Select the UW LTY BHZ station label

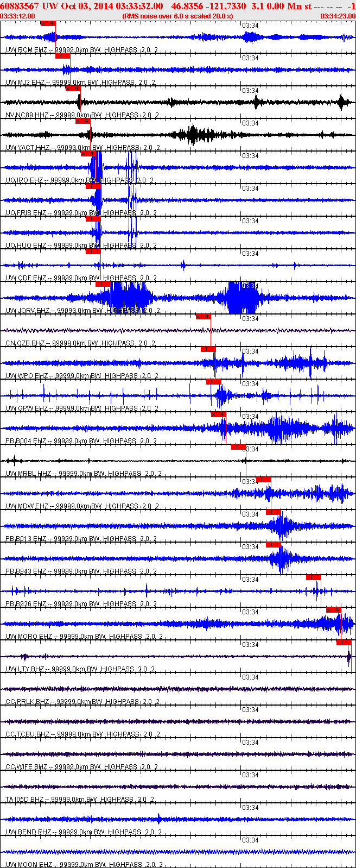pyautogui.click(x=80, y=669)
